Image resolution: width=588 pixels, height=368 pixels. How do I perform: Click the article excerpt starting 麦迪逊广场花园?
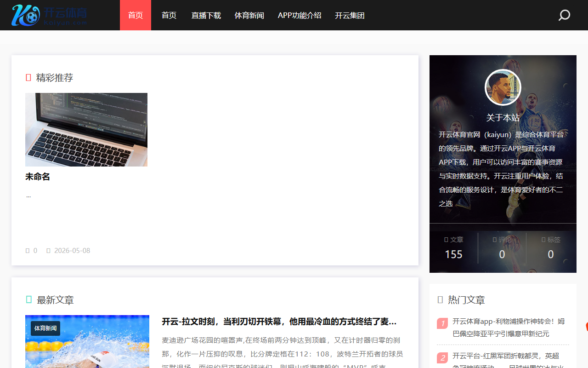pos(283,352)
